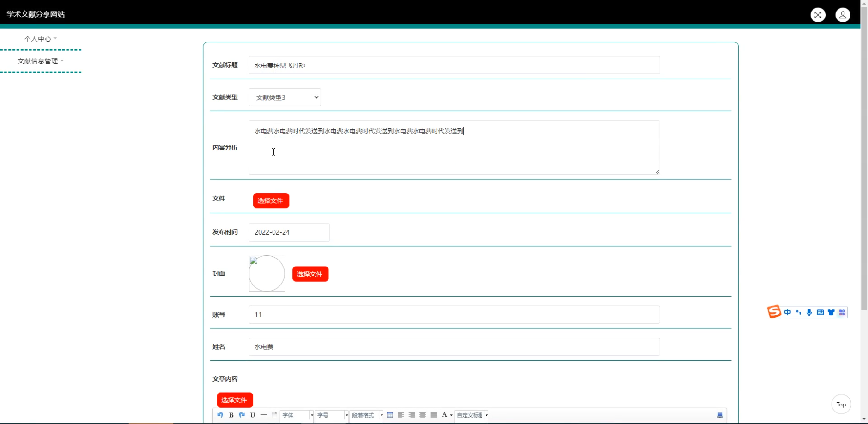
Task: Click the Sogou input method logo
Action: tap(774, 312)
